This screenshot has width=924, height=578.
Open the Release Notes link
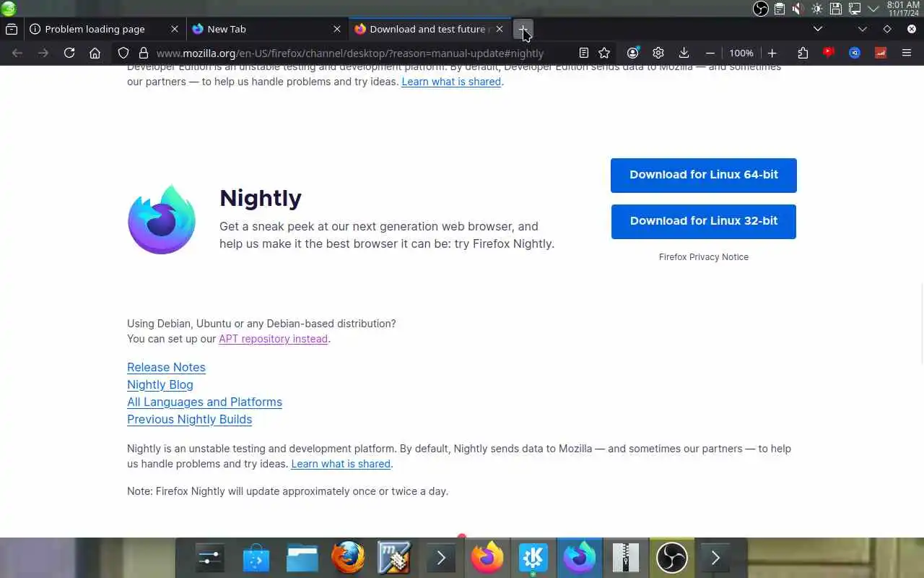click(166, 367)
